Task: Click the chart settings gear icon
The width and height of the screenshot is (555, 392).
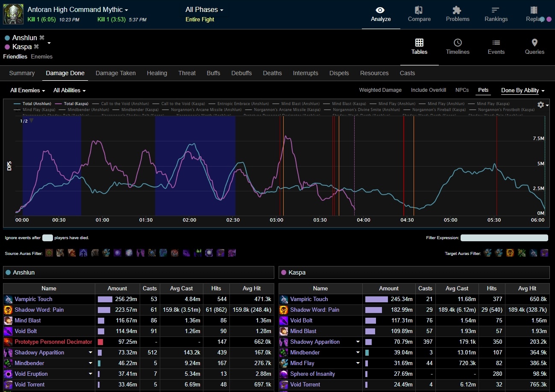Action: point(541,105)
